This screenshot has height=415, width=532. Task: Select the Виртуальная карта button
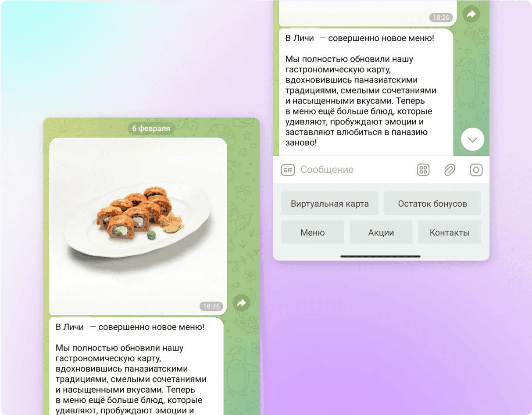pyautogui.click(x=330, y=204)
